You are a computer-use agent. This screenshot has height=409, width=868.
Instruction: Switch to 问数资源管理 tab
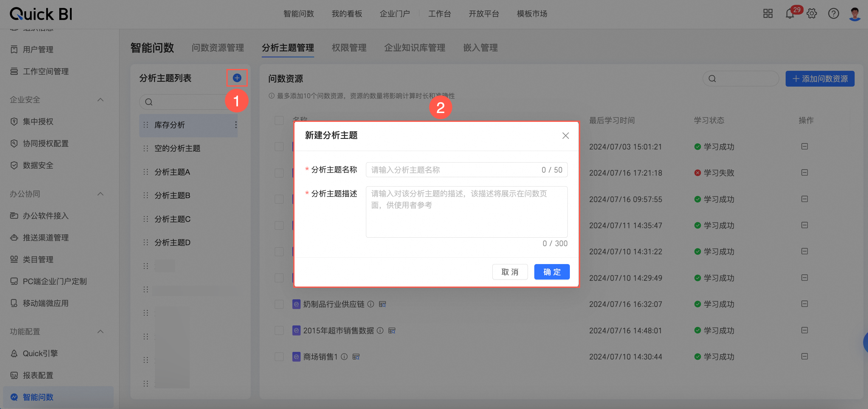[218, 48]
